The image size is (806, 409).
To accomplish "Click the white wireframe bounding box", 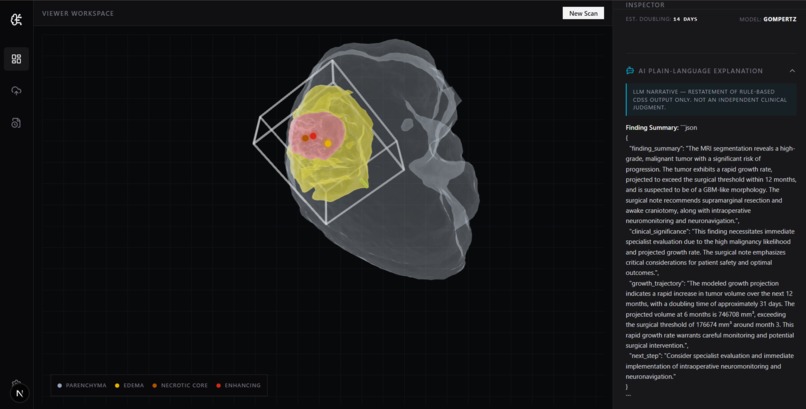I will (x=328, y=142).
